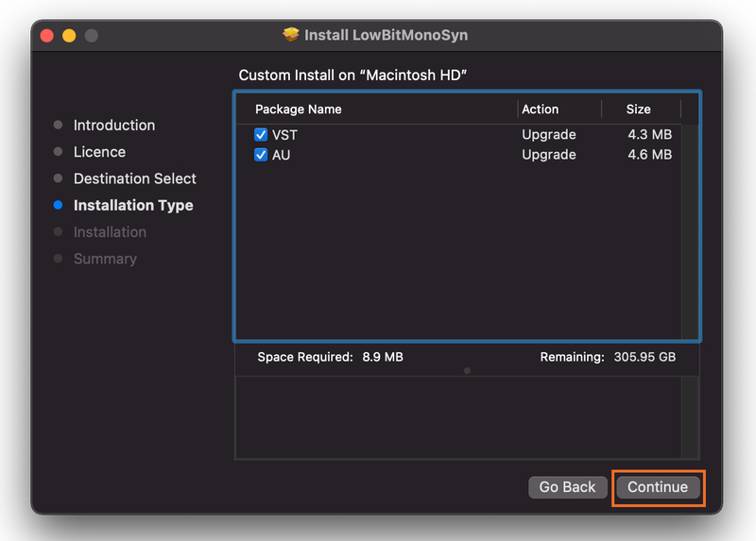The width and height of the screenshot is (756, 541).
Task: Click the Installation Type step
Action: [132, 206]
